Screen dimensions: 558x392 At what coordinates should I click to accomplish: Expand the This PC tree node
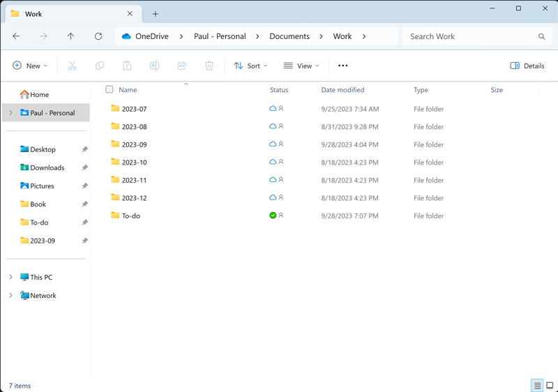pos(10,277)
